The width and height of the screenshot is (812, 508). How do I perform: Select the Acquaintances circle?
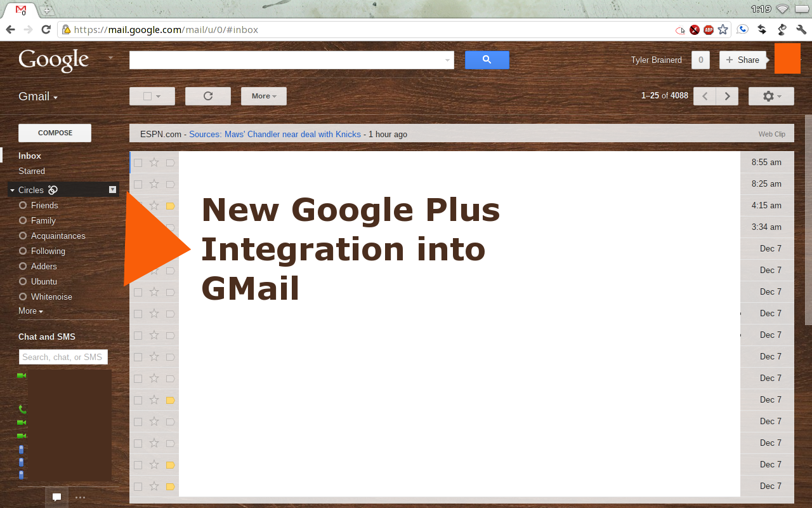point(58,236)
